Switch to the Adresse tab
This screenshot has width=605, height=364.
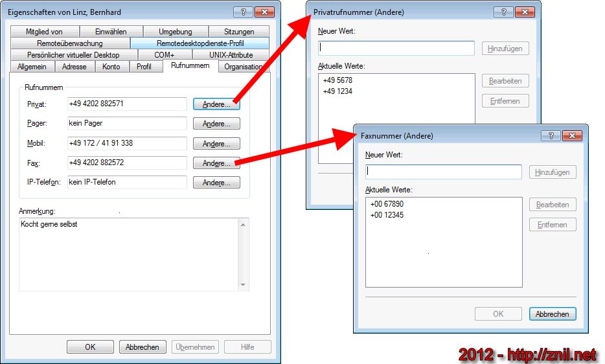click(74, 67)
